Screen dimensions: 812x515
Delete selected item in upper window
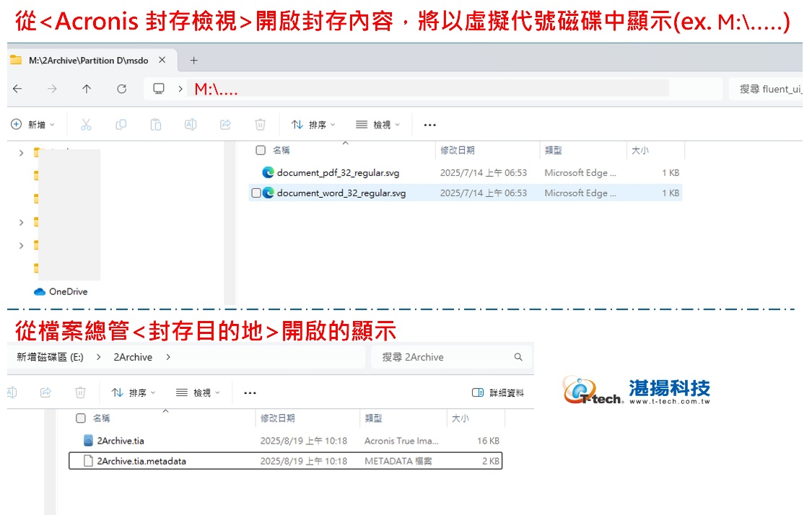[261, 125]
